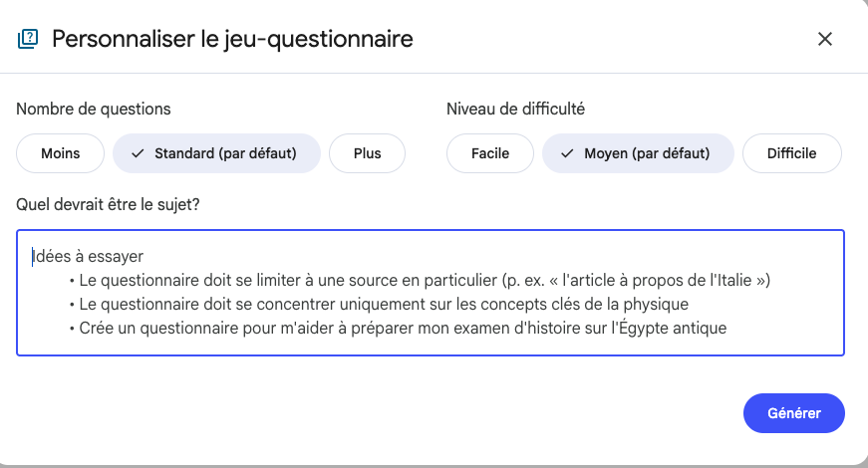Screen dimensions: 868x468
Task: Choose Standard (par défaut) number of questions
Action: pyautogui.click(x=216, y=153)
